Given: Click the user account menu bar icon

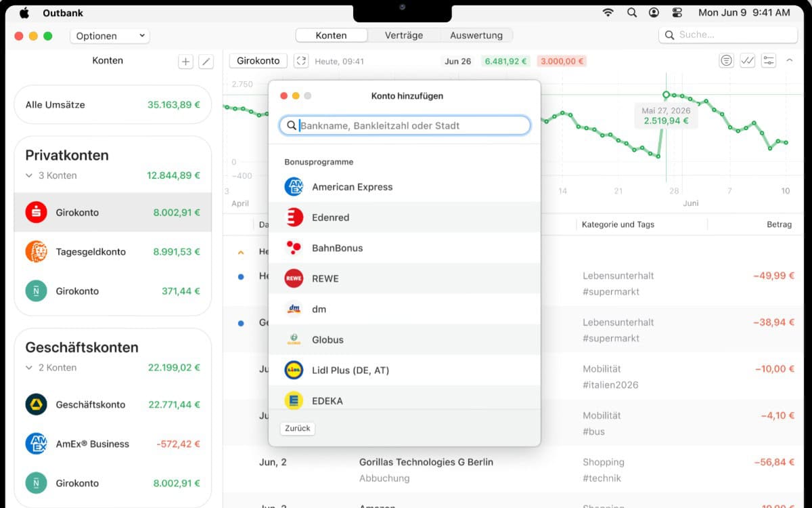Looking at the screenshot, I should click(x=654, y=12).
